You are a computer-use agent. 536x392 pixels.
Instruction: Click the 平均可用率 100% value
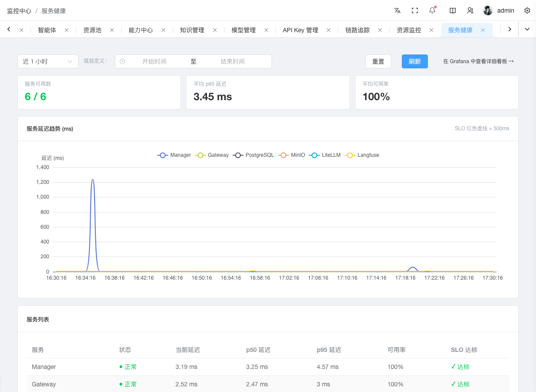(x=376, y=97)
